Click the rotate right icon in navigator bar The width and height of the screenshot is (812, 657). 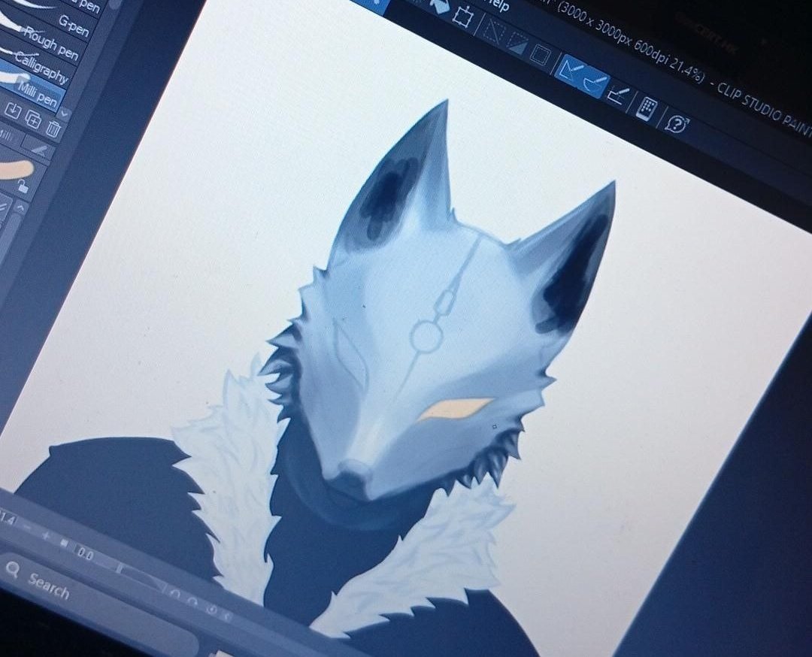pyautogui.click(x=192, y=601)
